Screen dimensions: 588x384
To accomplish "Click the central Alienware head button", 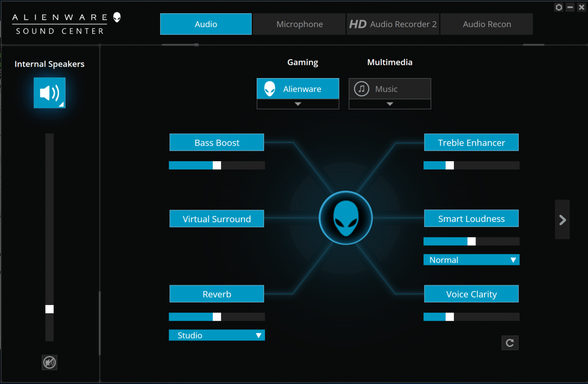I will 345,218.
